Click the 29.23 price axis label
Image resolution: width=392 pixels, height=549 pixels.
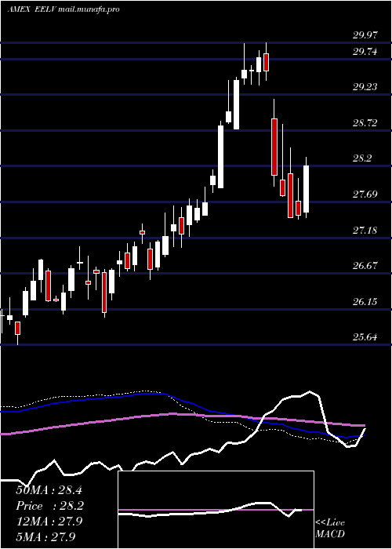365,87
